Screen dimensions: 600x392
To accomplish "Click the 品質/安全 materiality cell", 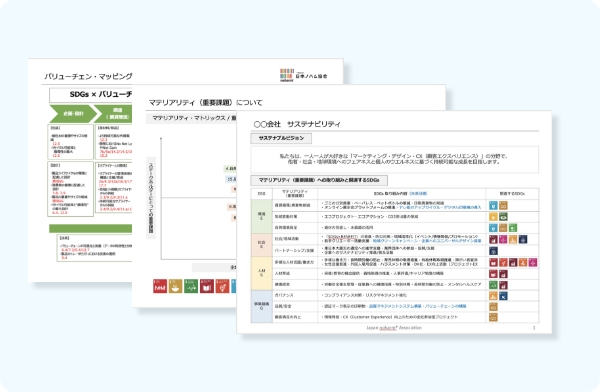I will tap(295, 306).
